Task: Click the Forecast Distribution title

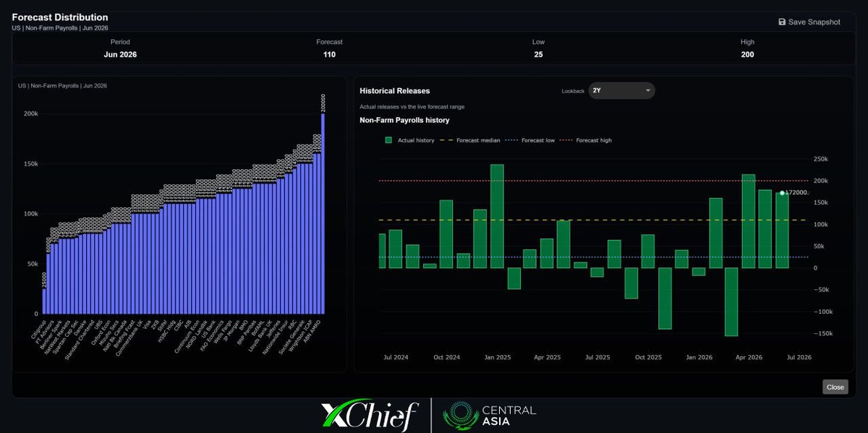Action: [60, 17]
